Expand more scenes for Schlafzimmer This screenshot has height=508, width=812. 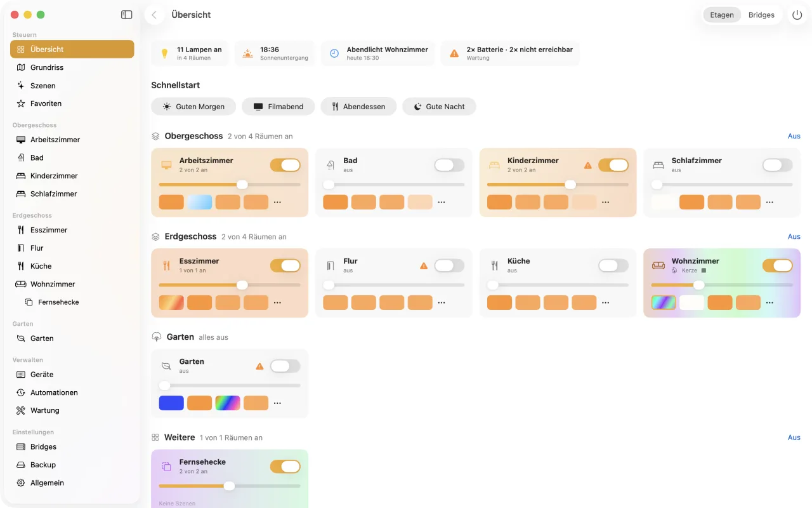click(769, 202)
